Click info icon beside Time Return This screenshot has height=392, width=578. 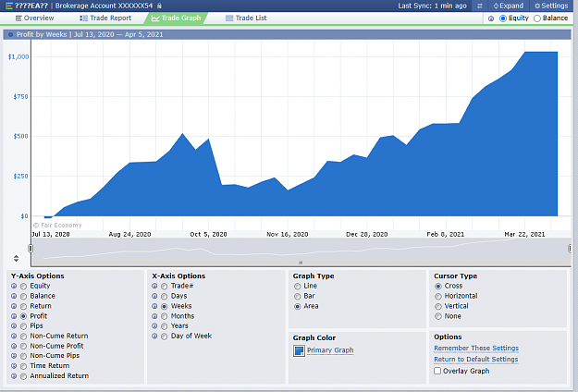coord(14,365)
